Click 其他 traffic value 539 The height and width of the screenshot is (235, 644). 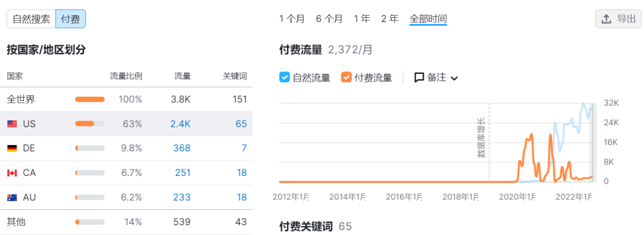click(182, 222)
